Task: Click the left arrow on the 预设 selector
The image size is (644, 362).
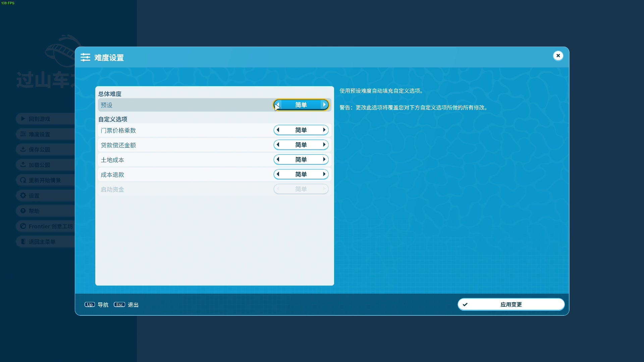Action: pyautogui.click(x=278, y=105)
